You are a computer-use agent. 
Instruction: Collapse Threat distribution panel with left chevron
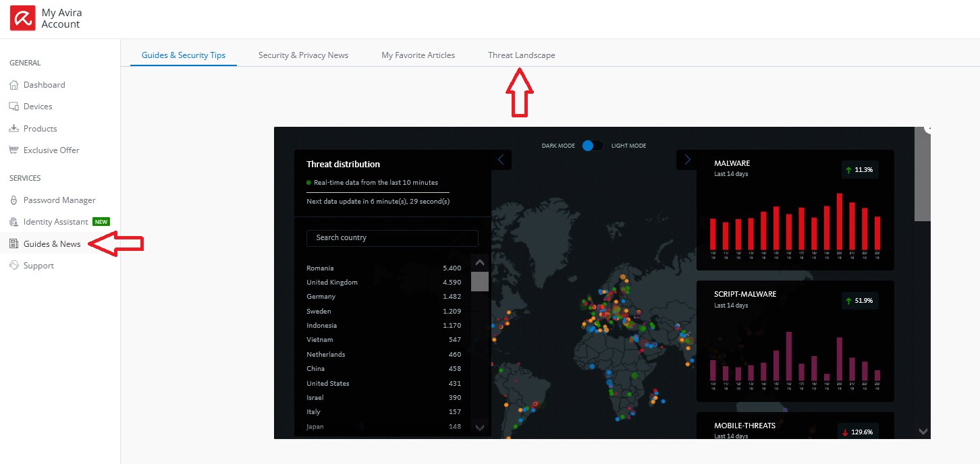coord(501,160)
